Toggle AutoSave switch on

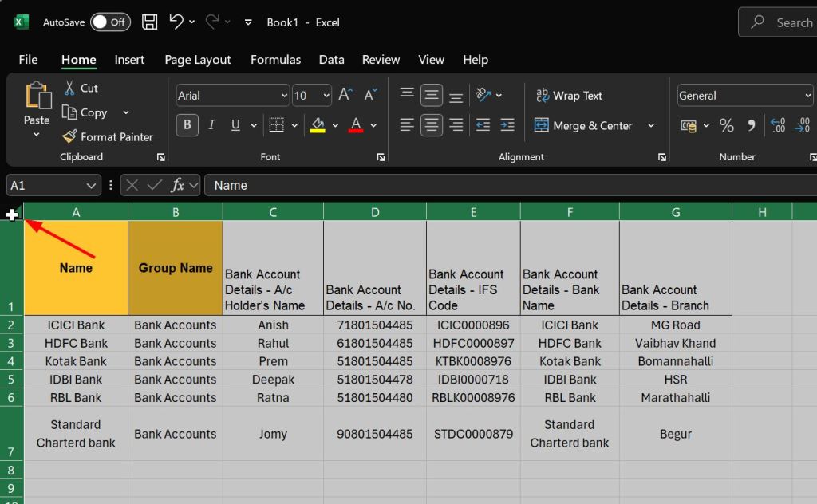110,22
